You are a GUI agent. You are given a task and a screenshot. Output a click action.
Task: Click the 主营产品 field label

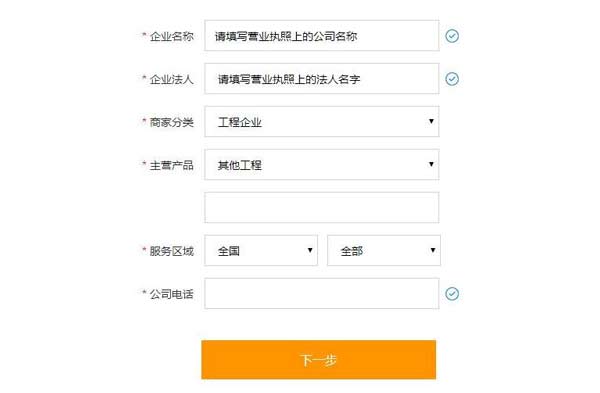pyautogui.click(x=171, y=165)
